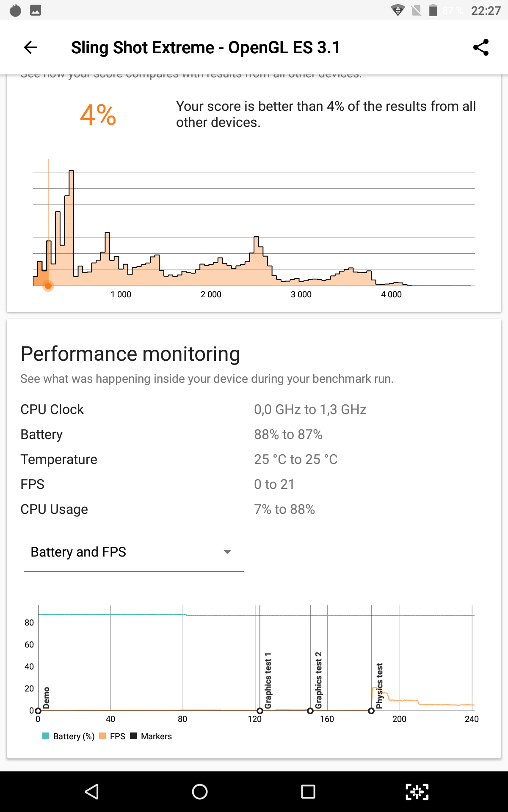The height and width of the screenshot is (812, 508).
Task: Tap the image notification icon in status bar
Action: [36, 10]
